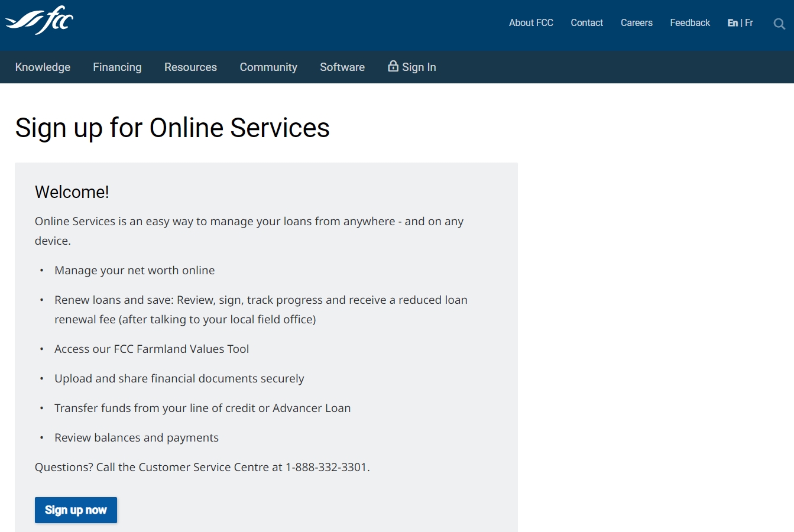Open the Feedback page
This screenshot has height=532, width=794.
(689, 22)
